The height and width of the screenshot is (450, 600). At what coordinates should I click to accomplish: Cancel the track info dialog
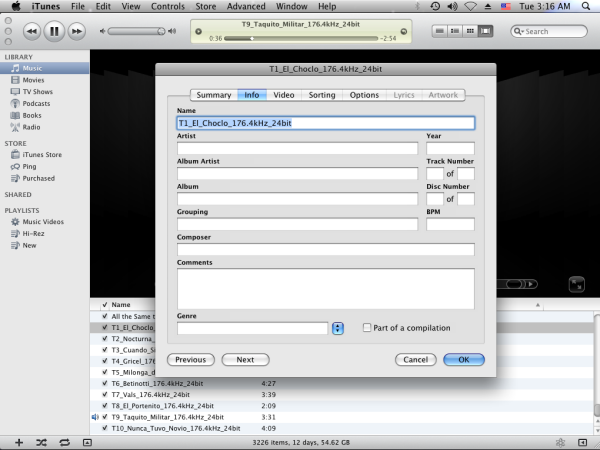click(416, 360)
